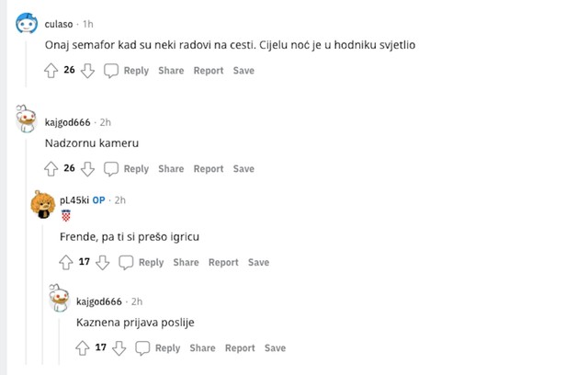Save pL45ki's 'Frende' comment
This screenshot has height=375, width=588.
[x=258, y=263]
